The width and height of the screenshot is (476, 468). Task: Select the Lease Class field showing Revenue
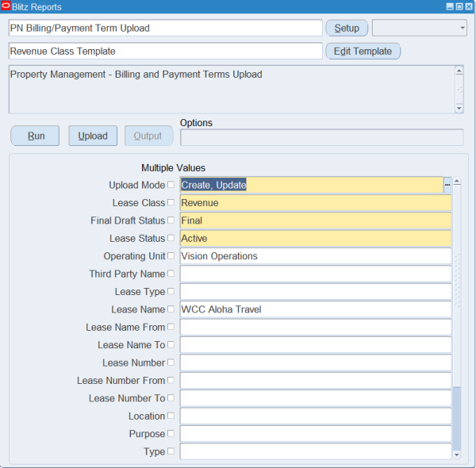pyautogui.click(x=316, y=203)
